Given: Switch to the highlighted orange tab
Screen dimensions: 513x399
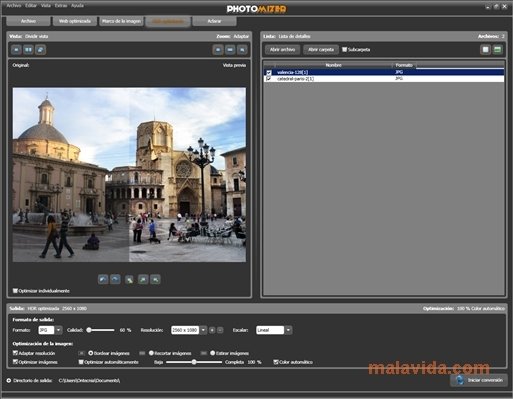Looking at the screenshot, I should [x=168, y=21].
